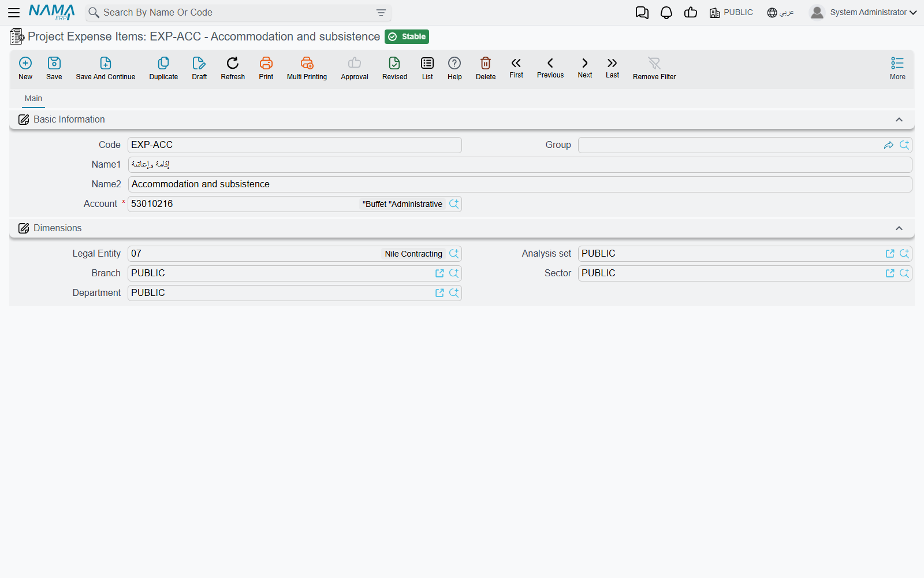This screenshot has width=924, height=578.
Task: Open the PUBLIC company selector
Action: coord(731,13)
